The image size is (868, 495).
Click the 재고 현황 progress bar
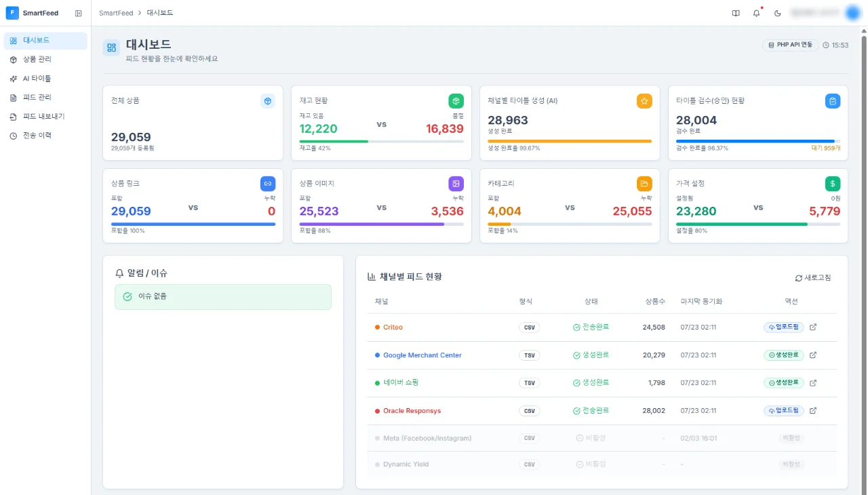[x=382, y=141]
